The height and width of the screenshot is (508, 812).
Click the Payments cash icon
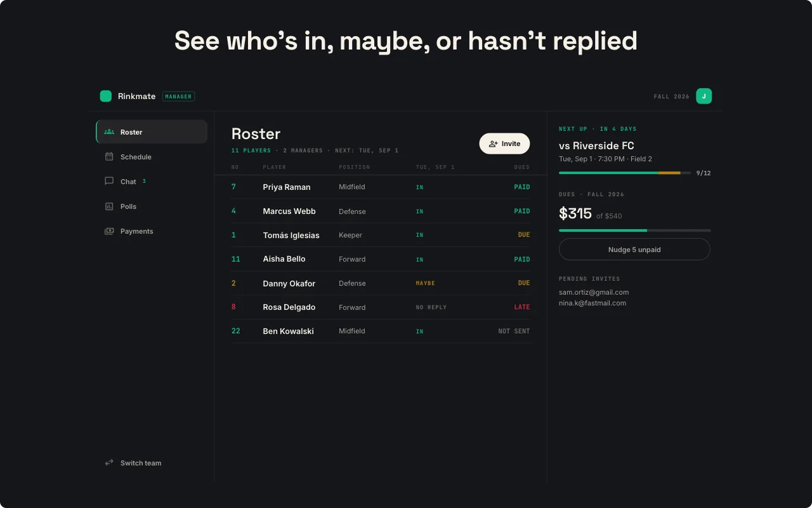tap(109, 231)
